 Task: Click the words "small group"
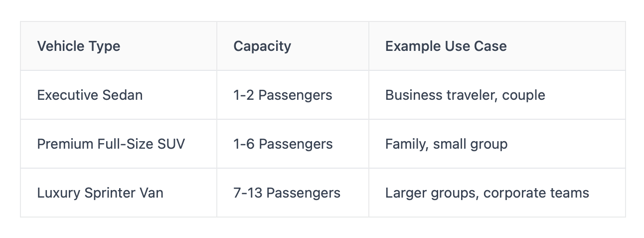pyautogui.click(x=470, y=144)
